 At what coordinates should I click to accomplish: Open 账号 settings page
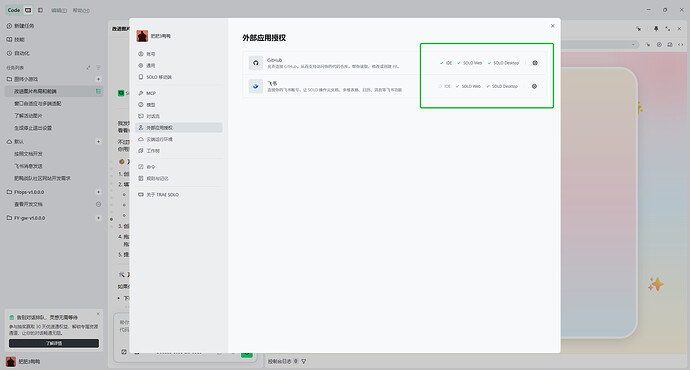179,54
